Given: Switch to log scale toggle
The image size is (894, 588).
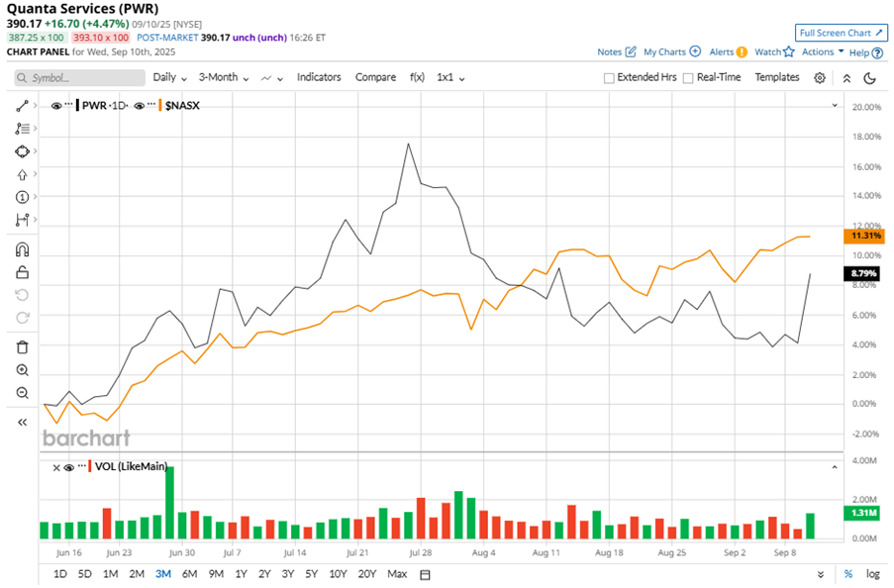Looking at the screenshot, I should point(873,574).
